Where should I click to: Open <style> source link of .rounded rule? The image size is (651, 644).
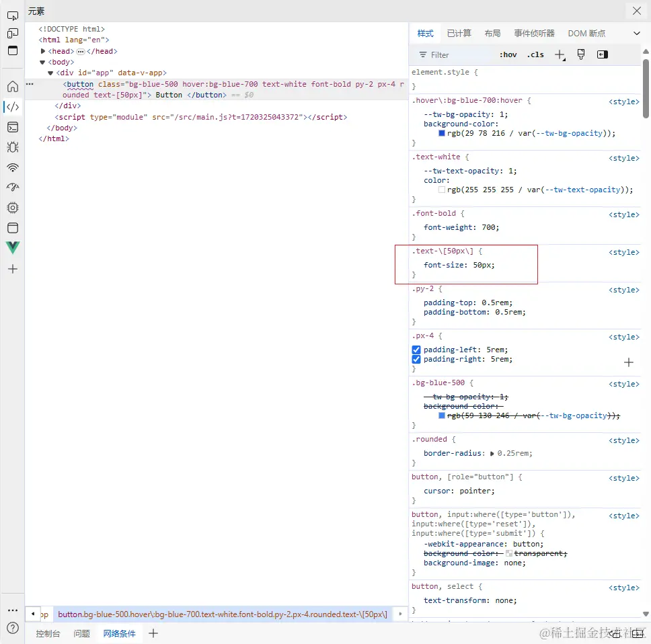[x=624, y=441]
